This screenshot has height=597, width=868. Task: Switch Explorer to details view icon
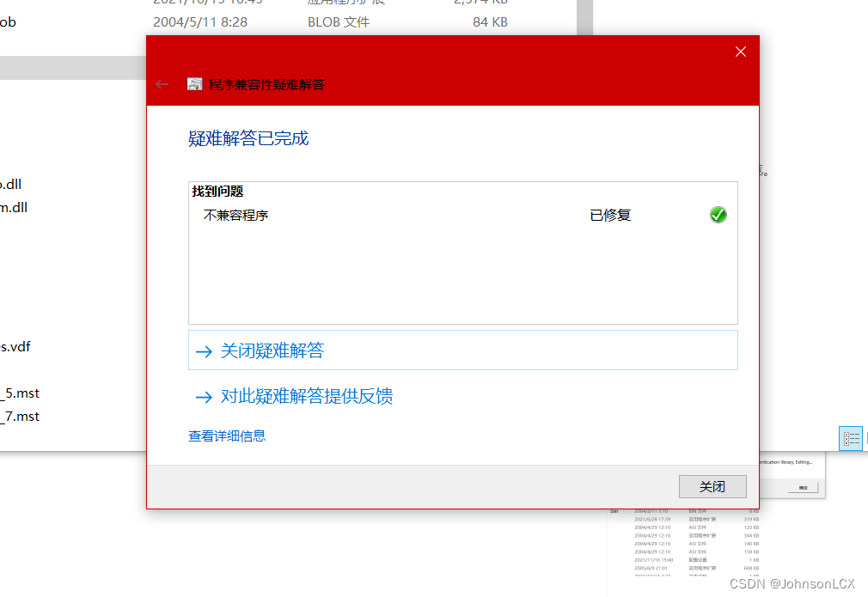[851, 439]
